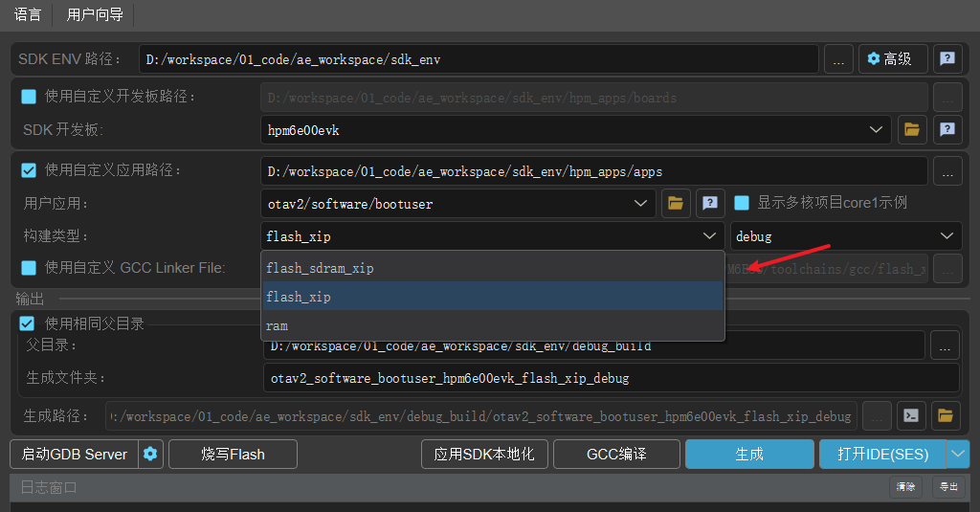Click the 生成文件夹 folder name field
Screen dimensions: 980x512
612,378
